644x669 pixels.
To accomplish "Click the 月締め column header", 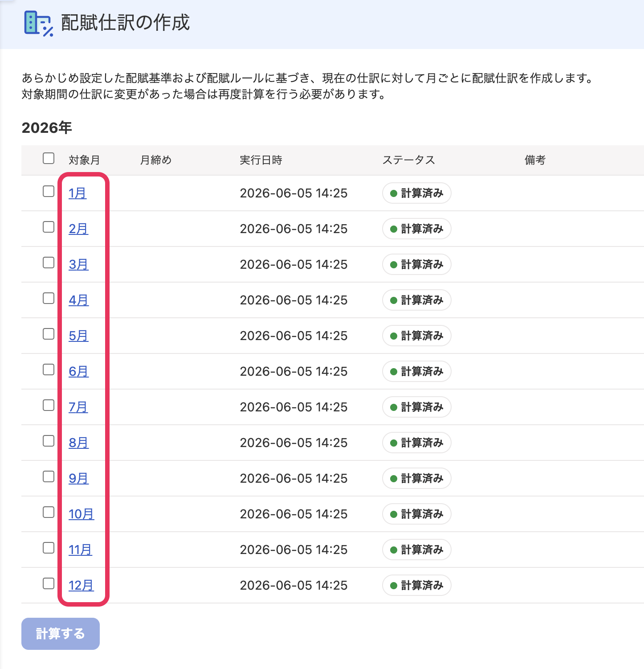I will 156,160.
